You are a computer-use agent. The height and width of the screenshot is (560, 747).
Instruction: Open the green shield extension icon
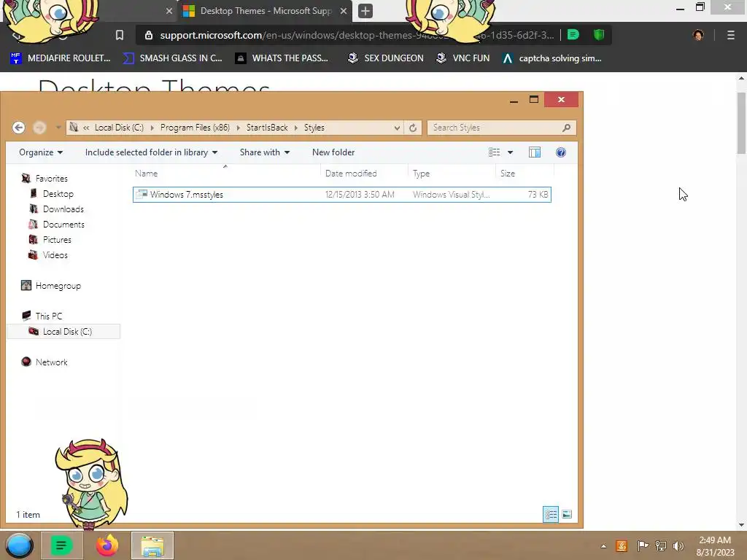coord(599,35)
